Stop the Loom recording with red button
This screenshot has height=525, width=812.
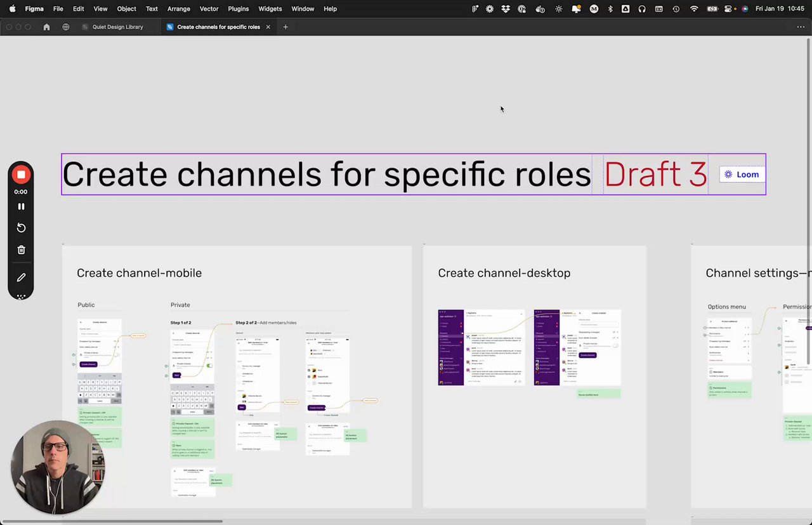(21, 175)
